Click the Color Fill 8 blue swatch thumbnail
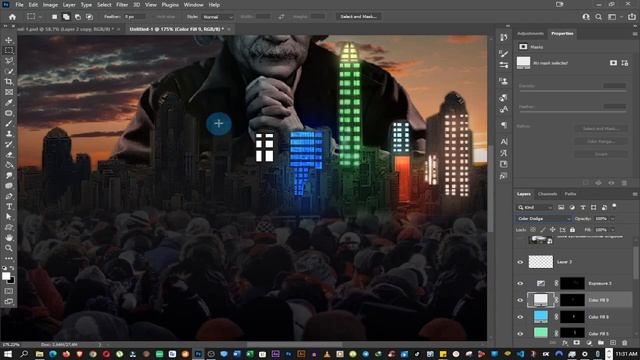The image size is (640, 360). [x=541, y=317]
